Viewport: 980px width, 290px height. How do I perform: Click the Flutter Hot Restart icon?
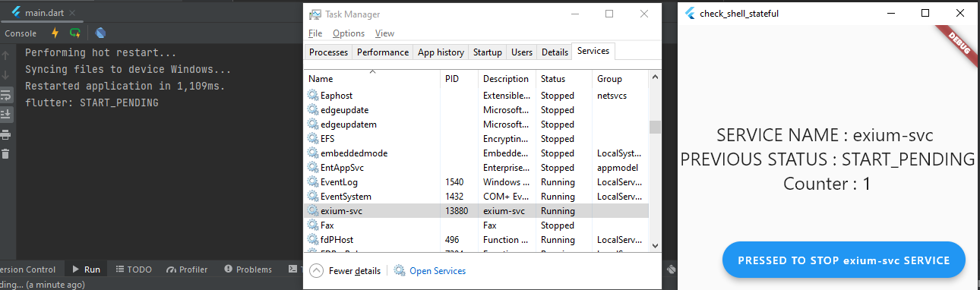coord(74,33)
